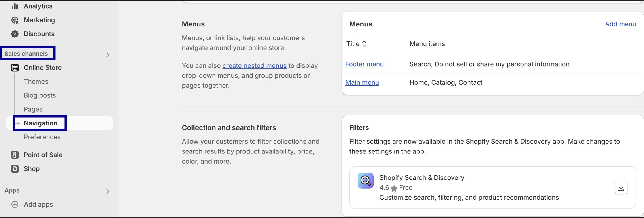The image size is (644, 218).
Task: Click the Apps heading label
Action: coord(12,191)
